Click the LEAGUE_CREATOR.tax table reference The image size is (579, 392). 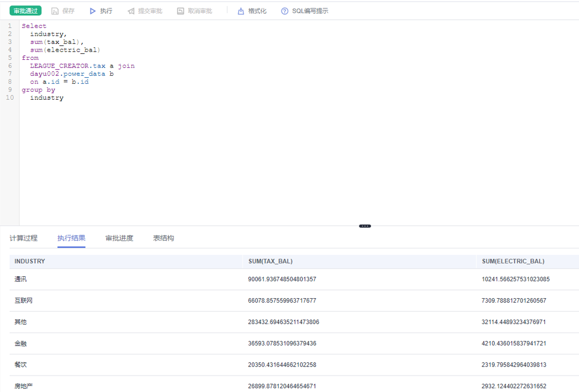(68, 66)
